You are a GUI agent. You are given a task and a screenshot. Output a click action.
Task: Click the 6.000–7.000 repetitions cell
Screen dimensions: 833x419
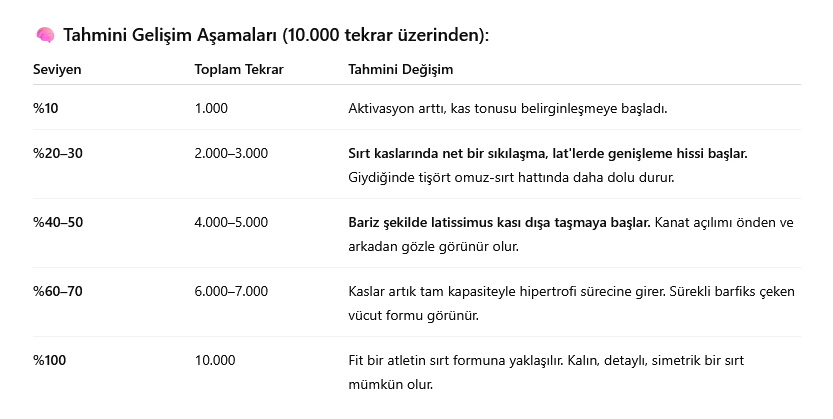coord(231,291)
